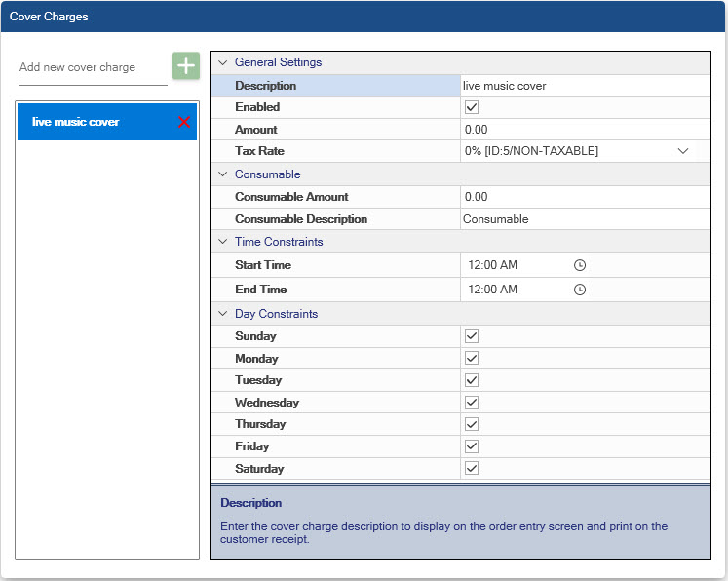The image size is (728, 581).
Task: Uncheck the Enabled checkbox
Action: 472,107
